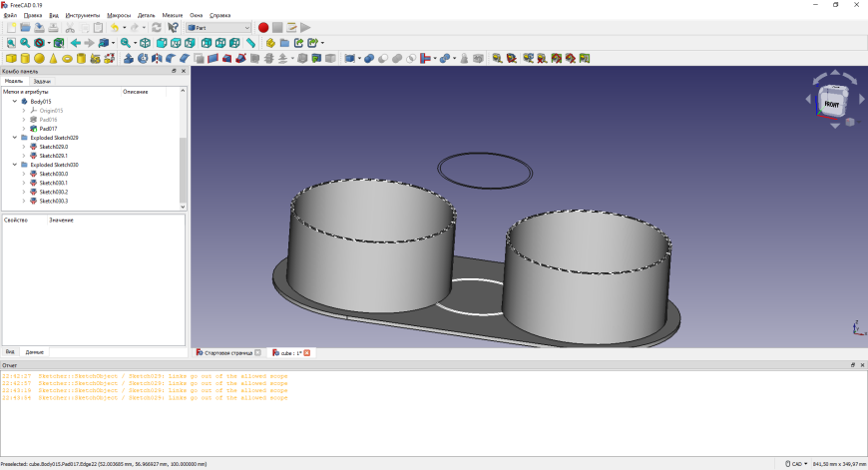Click the Measure distance ruler icon
868x470 pixels.
point(250,43)
